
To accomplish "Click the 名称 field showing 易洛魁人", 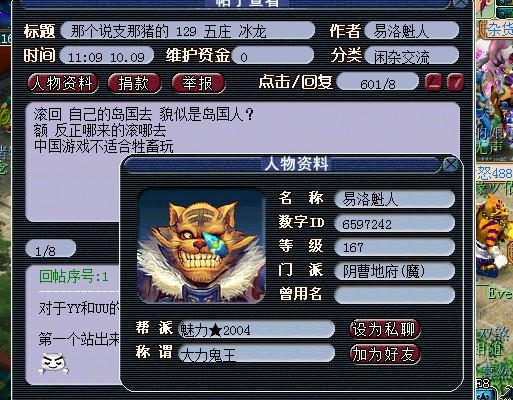I will (x=394, y=199).
